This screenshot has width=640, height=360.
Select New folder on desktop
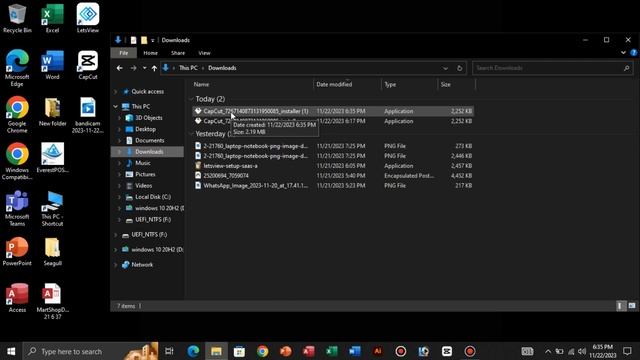coord(52,111)
